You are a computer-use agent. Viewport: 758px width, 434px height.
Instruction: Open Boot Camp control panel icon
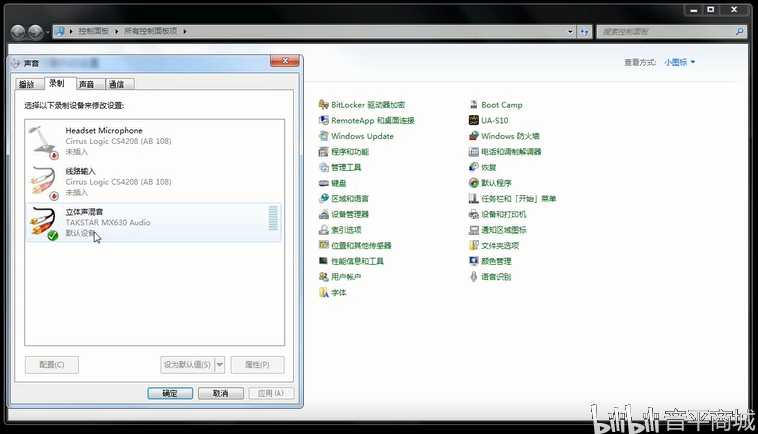pos(473,104)
